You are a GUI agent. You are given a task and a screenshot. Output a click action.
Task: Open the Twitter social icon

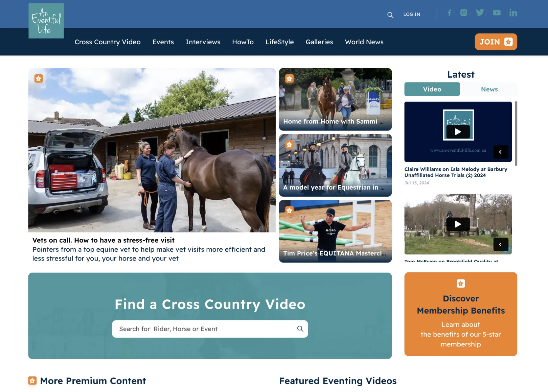coord(480,13)
